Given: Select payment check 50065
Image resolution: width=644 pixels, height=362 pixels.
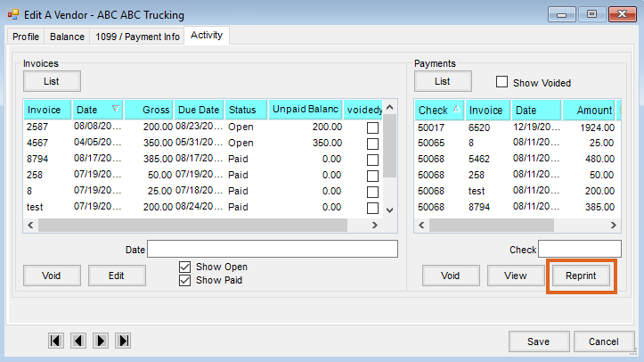Looking at the screenshot, I should click(431, 143).
